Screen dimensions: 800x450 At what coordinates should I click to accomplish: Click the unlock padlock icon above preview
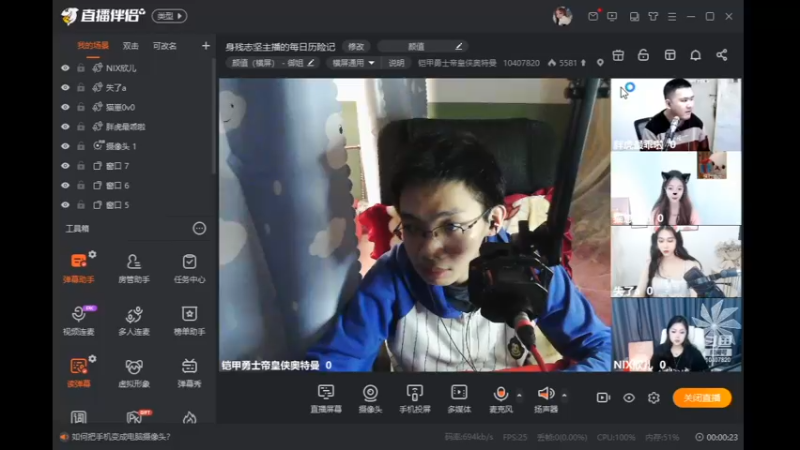pos(643,55)
